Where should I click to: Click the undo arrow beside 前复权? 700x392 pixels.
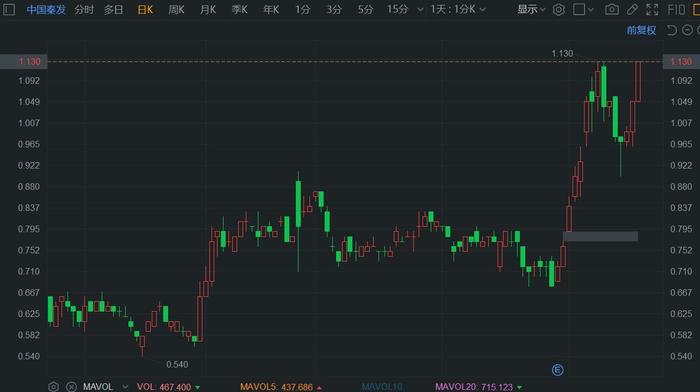[671, 30]
